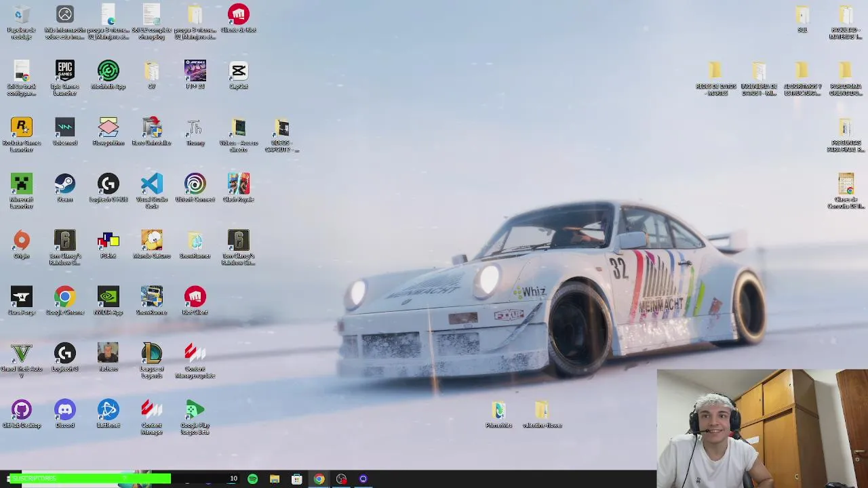Open the Clases de Consulta file
The width and height of the screenshot is (868, 488).
coord(846,191)
